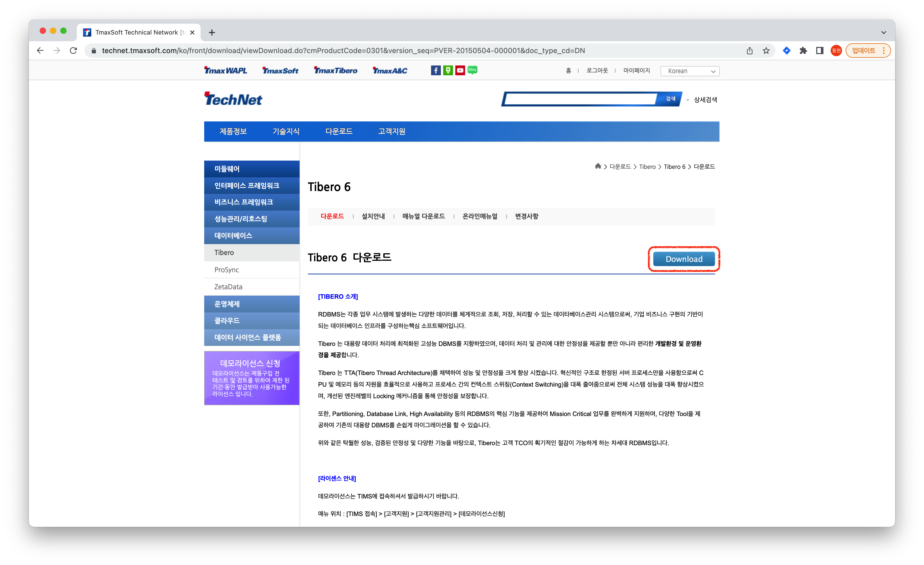Click the 홈 link in header
The height and width of the screenshot is (565, 924).
coord(568,70)
